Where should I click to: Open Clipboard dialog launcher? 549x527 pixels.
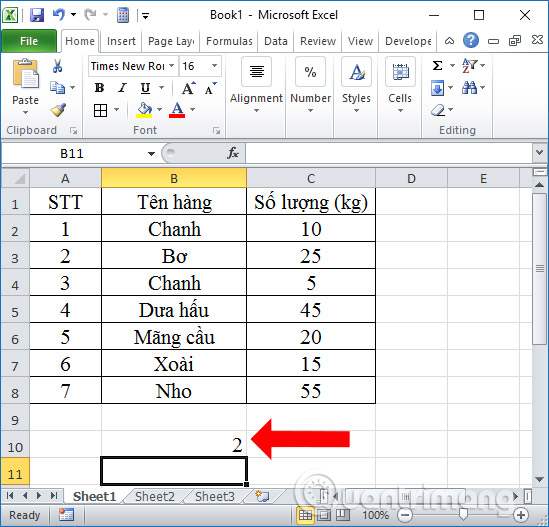pyautogui.click(x=73, y=131)
